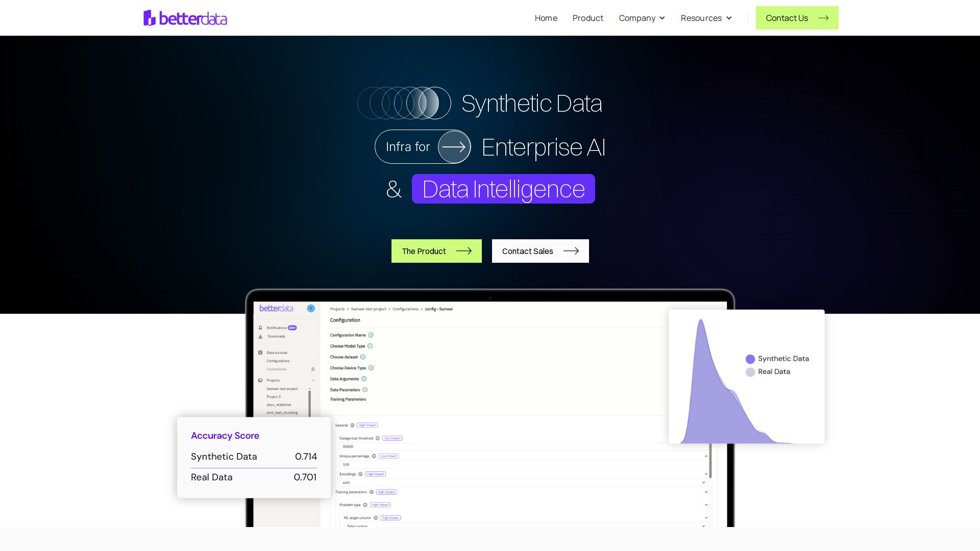Click the 100+ notifications badge
This screenshot has width=980, height=551.
coord(292,328)
